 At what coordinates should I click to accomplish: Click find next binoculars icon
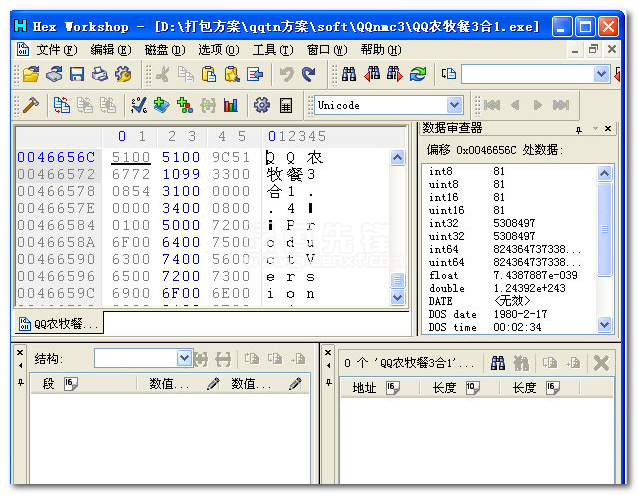(395, 74)
